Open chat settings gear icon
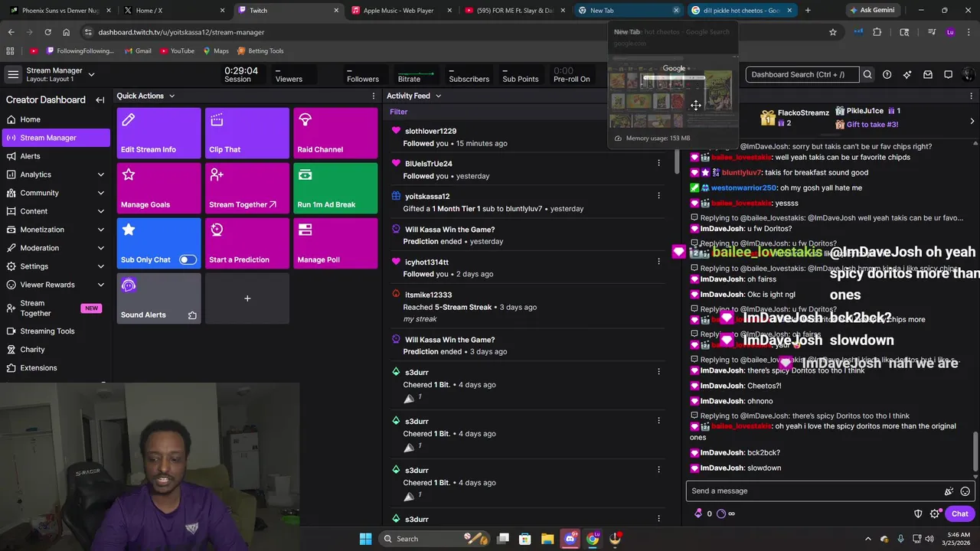Image resolution: width=980 pixels, height=551 pixels. pos(934,514)
